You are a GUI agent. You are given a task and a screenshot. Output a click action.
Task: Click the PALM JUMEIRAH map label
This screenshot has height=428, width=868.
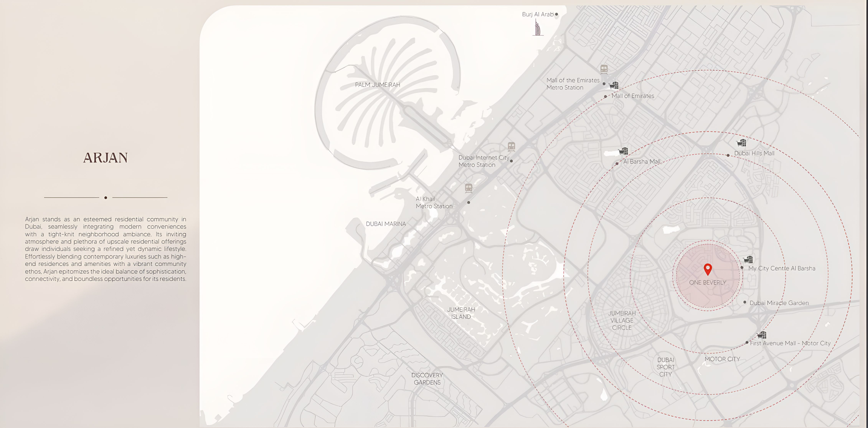(377, 85)
